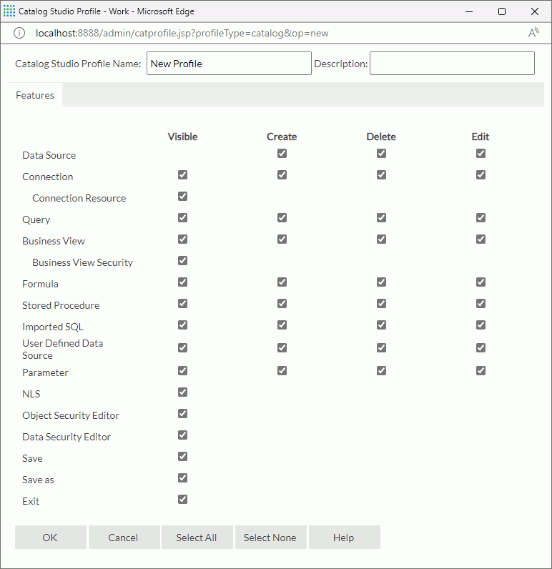This screenshot has height=569, width=552.
Task: Click the OK button
Action: click(50, 537)
